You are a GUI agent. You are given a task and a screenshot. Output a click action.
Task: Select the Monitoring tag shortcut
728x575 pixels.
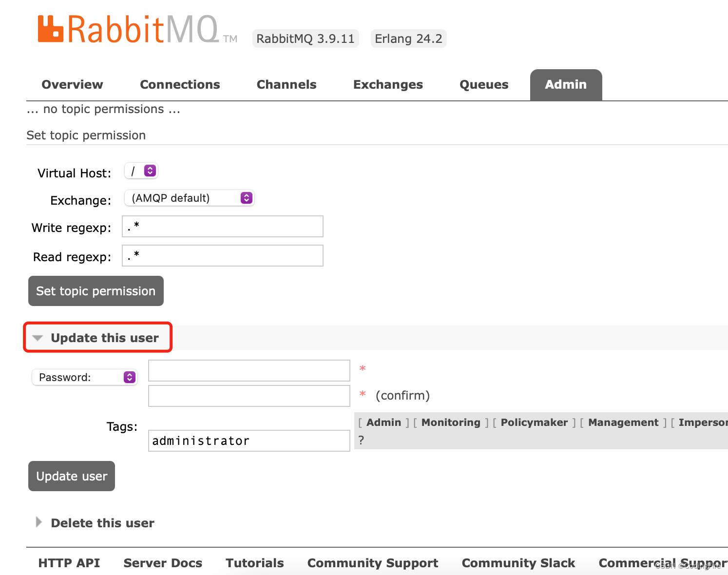click(451, 422)
